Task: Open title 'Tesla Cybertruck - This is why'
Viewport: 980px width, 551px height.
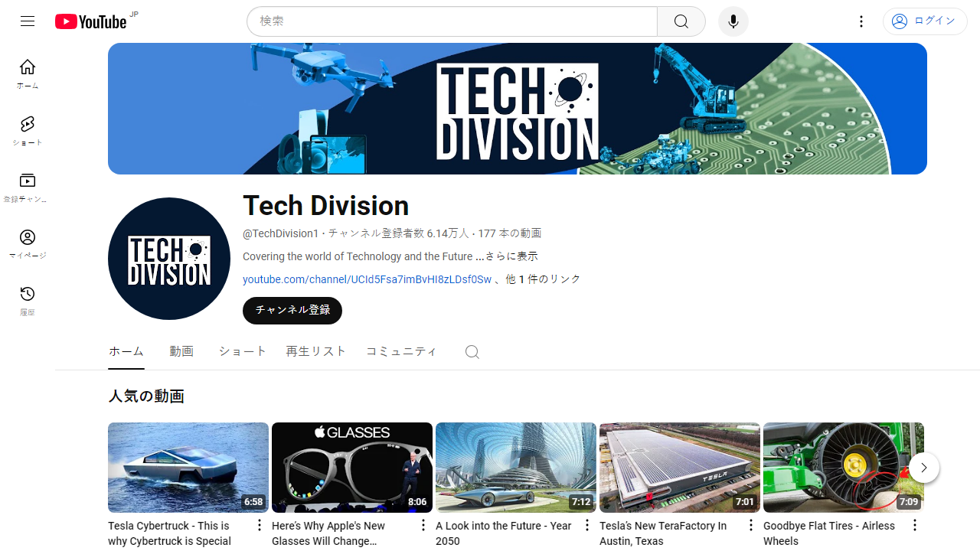Action: tap(169, 533)
